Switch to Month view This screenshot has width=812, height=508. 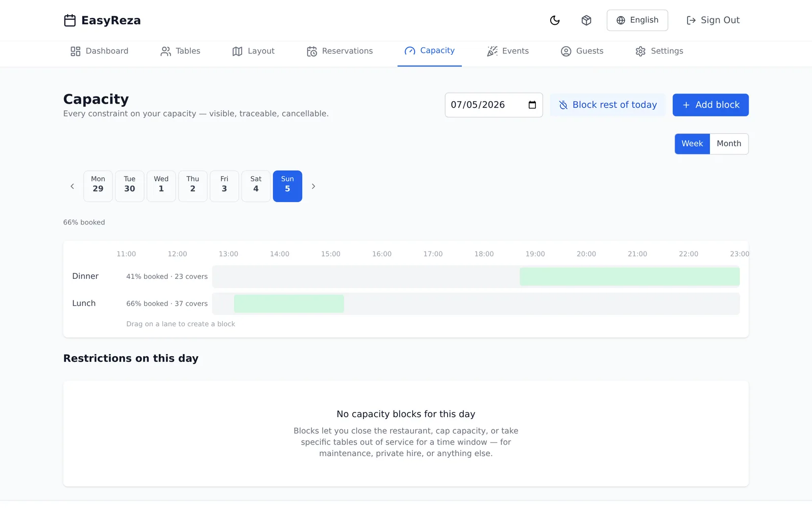pyautogui.click(x=729, y=144)
